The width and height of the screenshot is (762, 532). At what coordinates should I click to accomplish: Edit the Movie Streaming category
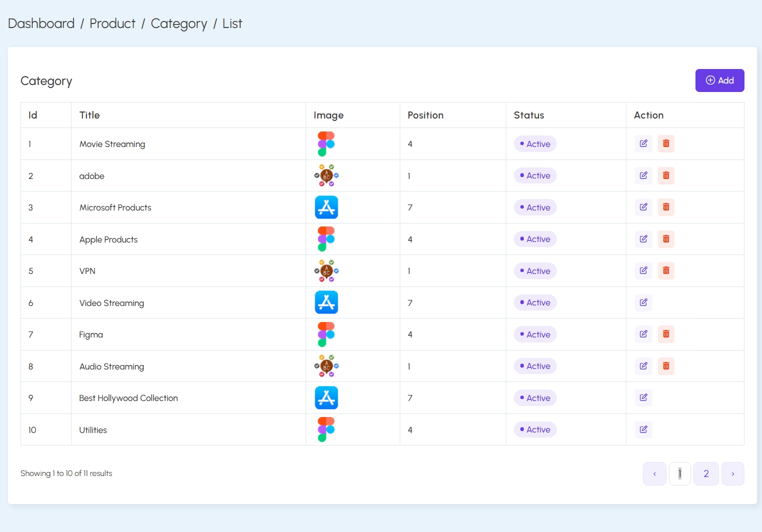point(643,143)
